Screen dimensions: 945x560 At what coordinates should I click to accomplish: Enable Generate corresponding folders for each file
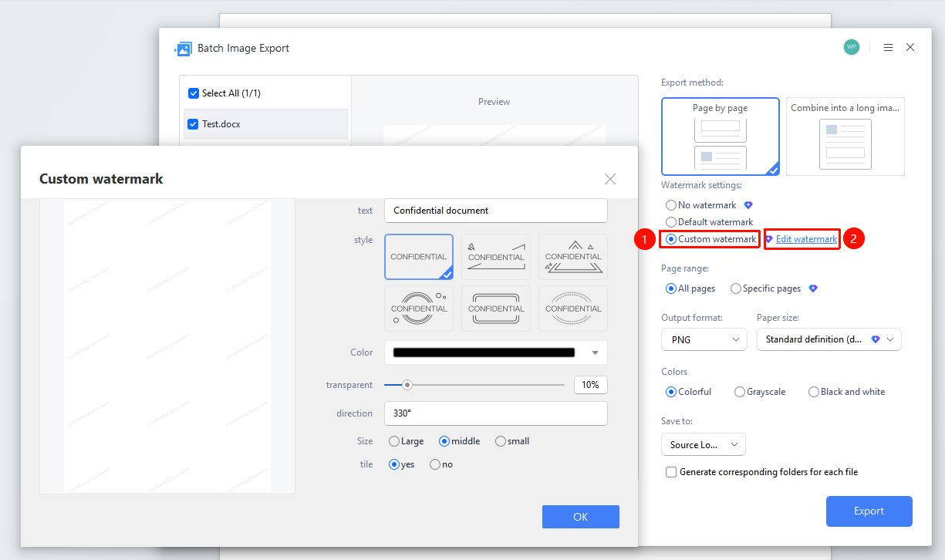pyautogui.click(x=671, y=472)
